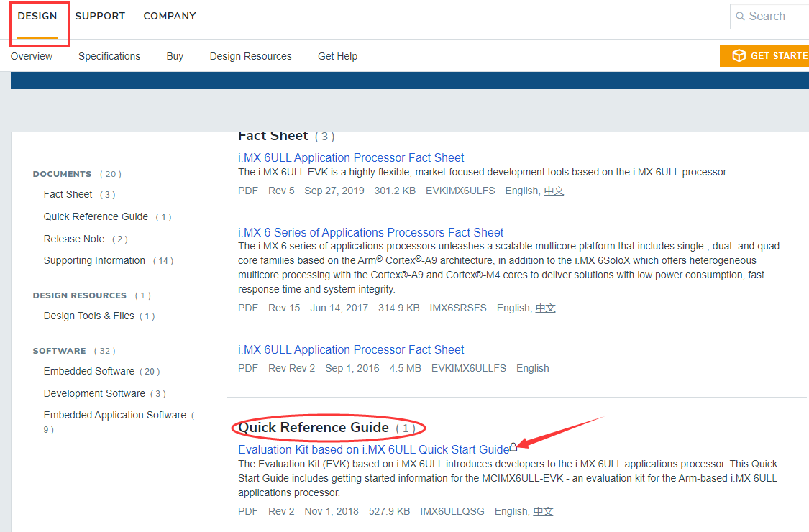Filter by Embedded Application Software
The image size is (809, 532).
[115, 416]
